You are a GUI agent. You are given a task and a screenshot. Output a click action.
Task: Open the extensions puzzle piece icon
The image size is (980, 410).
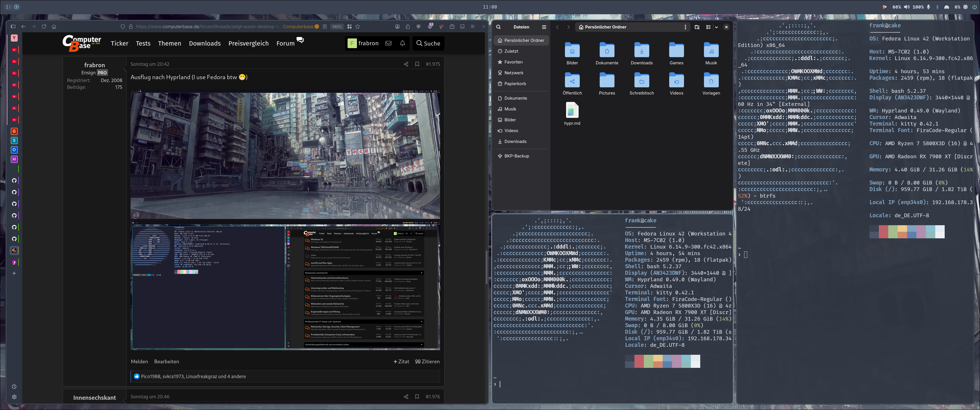click(x=408, y=27)
